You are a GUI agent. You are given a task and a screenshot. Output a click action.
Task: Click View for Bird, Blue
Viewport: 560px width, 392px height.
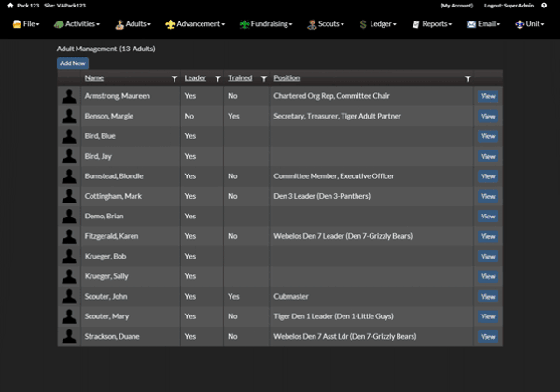[x=488, y=136]
